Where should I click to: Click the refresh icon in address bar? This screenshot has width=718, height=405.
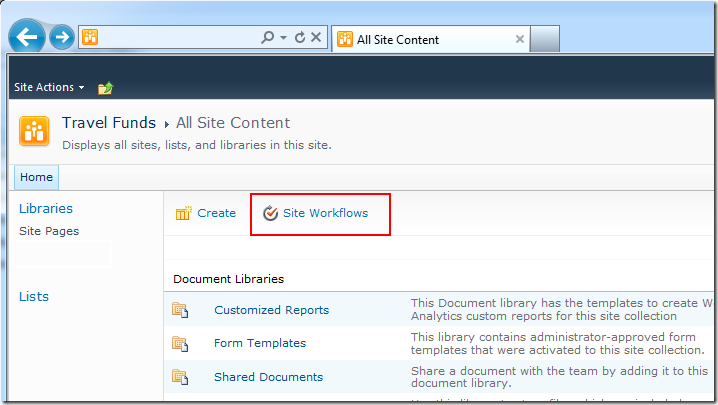[299, 38]
